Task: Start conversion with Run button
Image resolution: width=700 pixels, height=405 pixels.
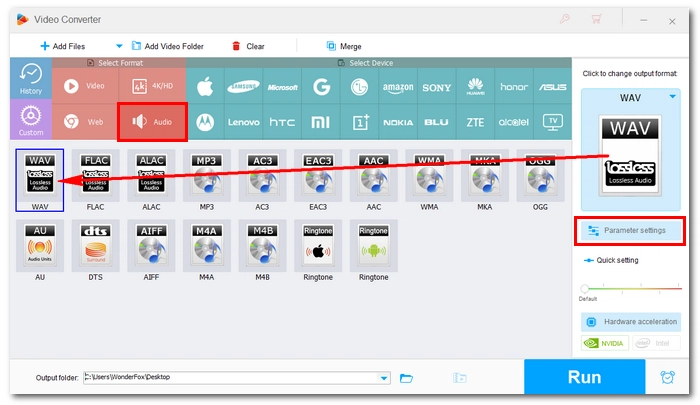Action: [584, 377]
